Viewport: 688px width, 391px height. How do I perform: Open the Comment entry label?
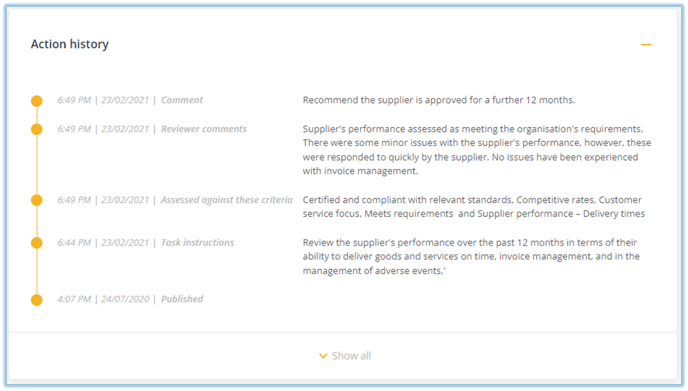[x=182, y=100]
